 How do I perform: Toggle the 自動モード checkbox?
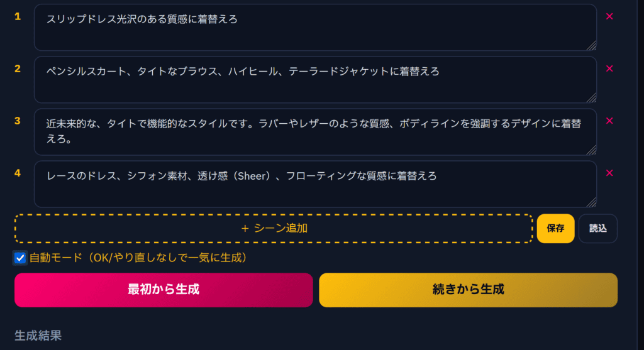point(20,258)
